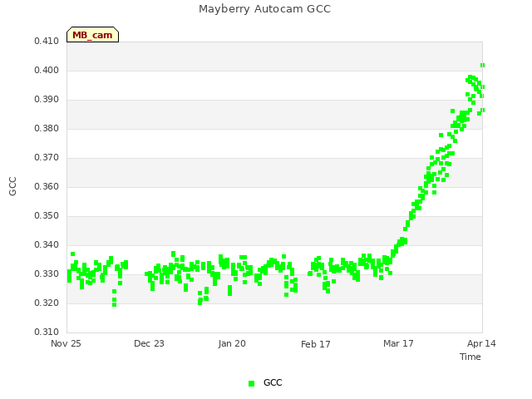Click the MB_cam label tag
Screen dimensions: 532x399
92,35
